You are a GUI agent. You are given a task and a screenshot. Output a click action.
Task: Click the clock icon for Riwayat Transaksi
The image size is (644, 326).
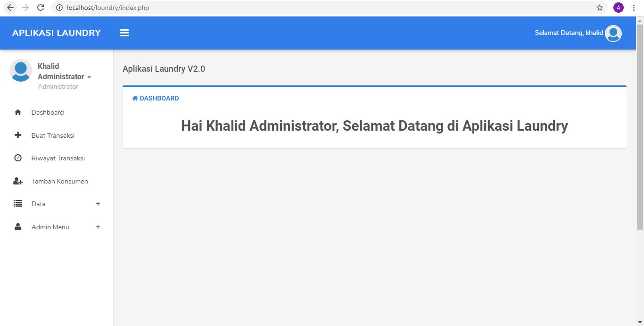coord(18,158)
